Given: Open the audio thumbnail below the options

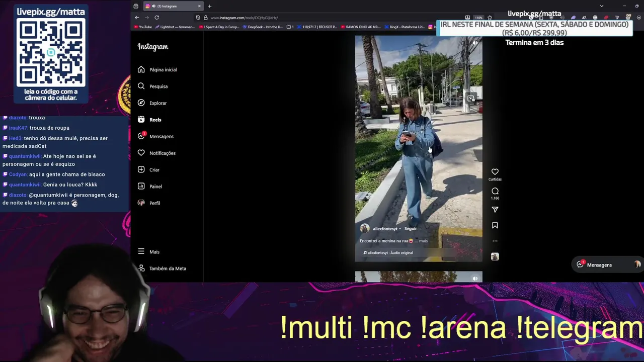Looking at the screenshot, I should [x=495, y=256].
